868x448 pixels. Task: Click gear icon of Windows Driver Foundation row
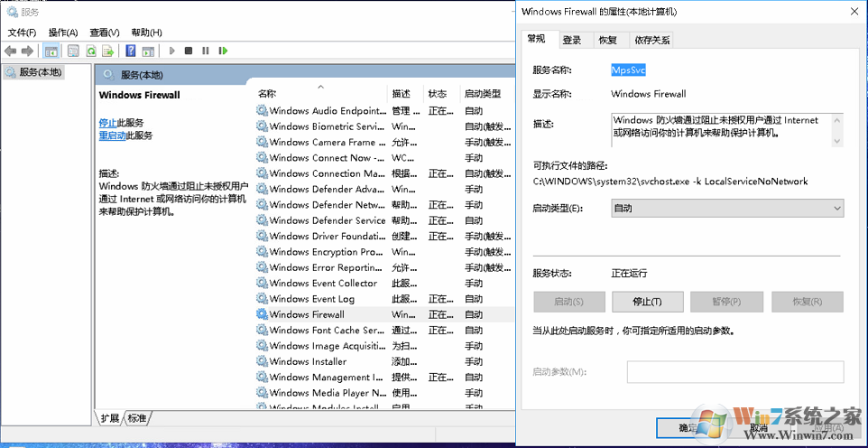262,236
